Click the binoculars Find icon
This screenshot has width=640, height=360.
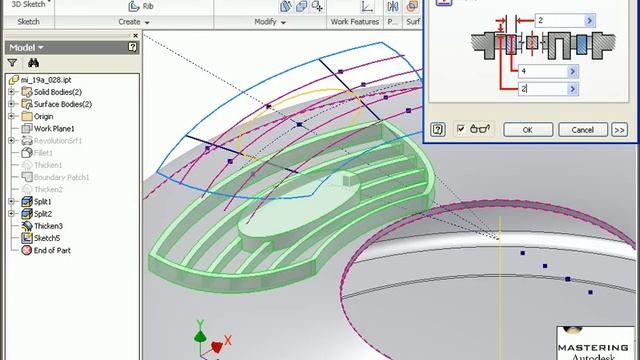pyautogui.click(x=33, y=63)
